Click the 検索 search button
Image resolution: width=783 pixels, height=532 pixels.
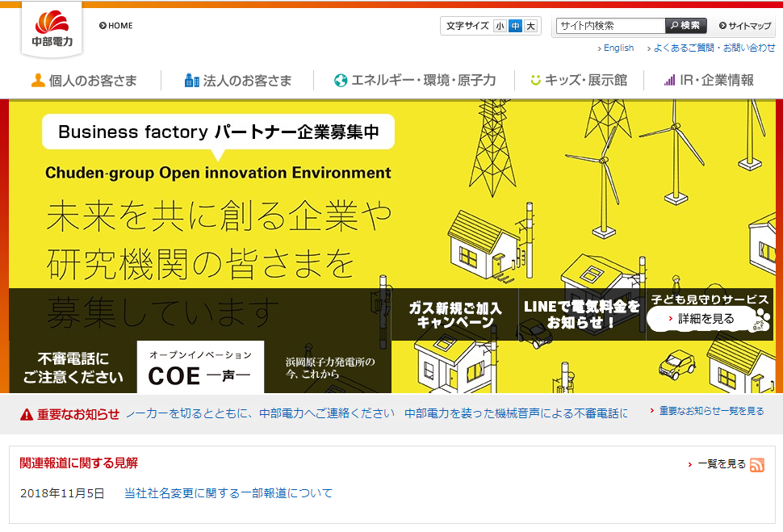(x=685, y=26)
